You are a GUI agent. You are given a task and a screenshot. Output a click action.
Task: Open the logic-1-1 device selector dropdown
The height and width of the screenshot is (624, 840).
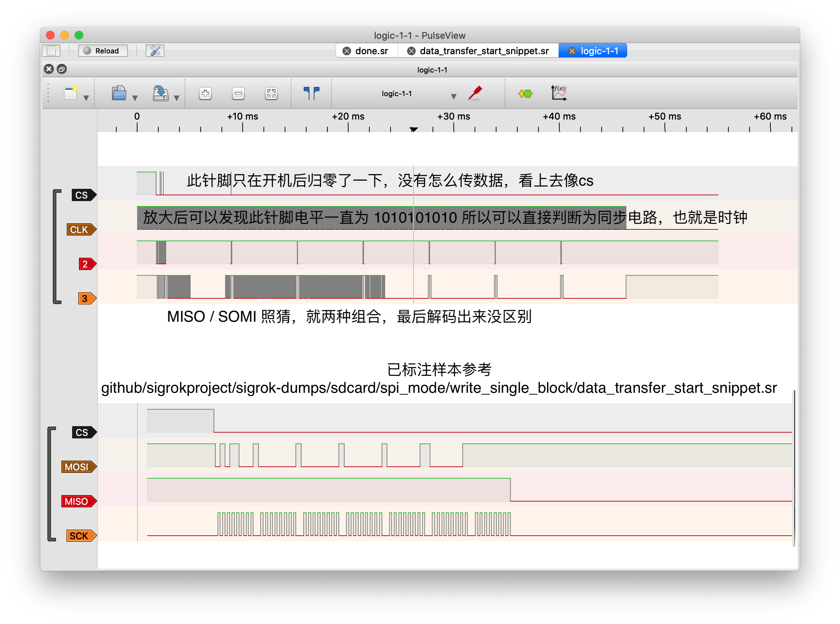pos(419,94)
